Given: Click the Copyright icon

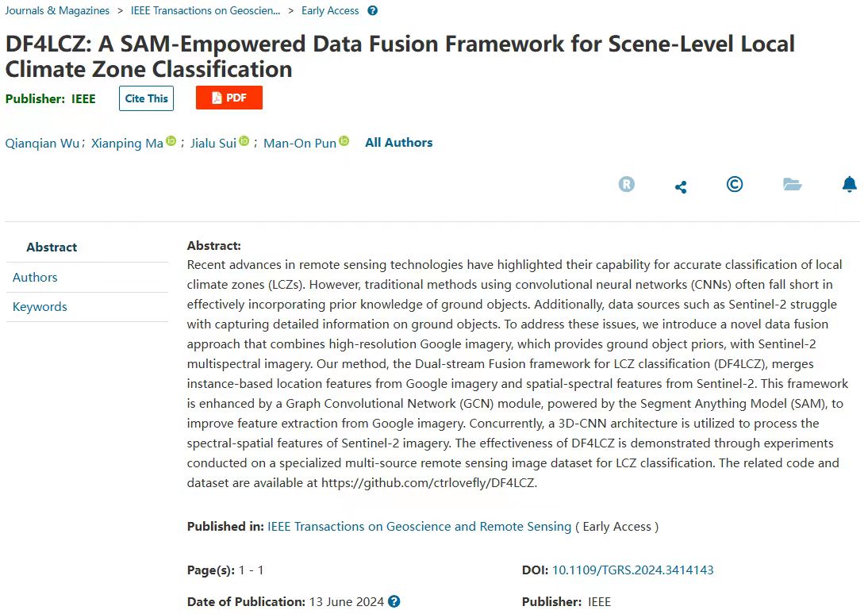Looking at the screenshot, I should [x=735, y=185].
